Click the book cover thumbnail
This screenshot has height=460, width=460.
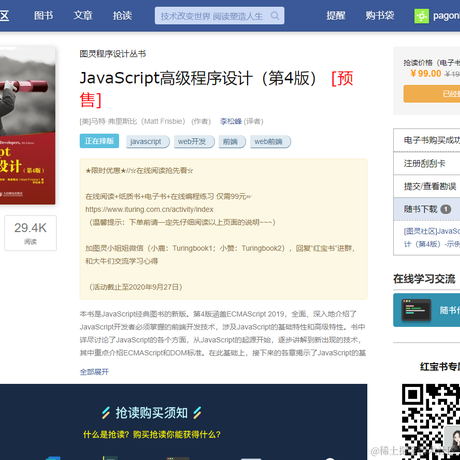click(x=27, y=126)
